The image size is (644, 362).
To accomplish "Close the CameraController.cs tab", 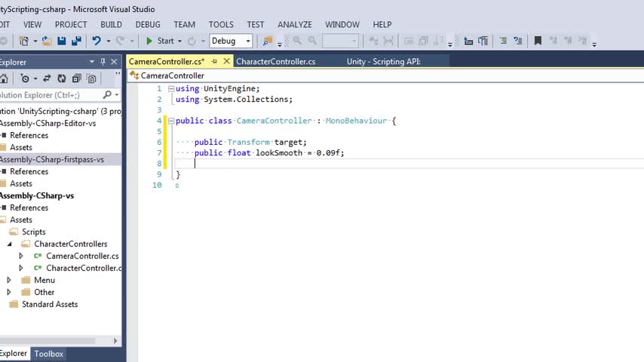I will tap(226, 61).
